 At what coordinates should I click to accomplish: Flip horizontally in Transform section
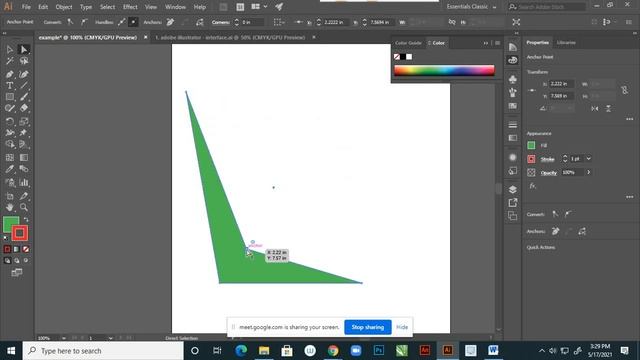pyautogui.click(x=595, y=109)
